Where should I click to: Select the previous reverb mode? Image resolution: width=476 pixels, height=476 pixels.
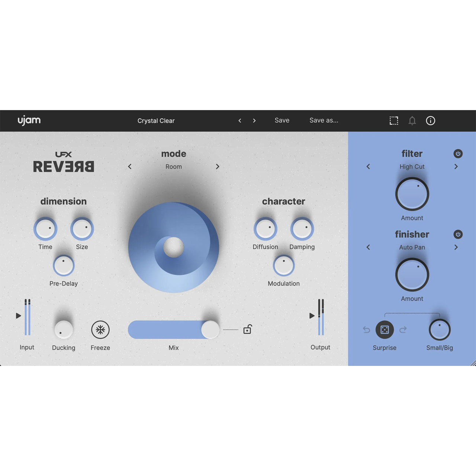tap(130, 167)
